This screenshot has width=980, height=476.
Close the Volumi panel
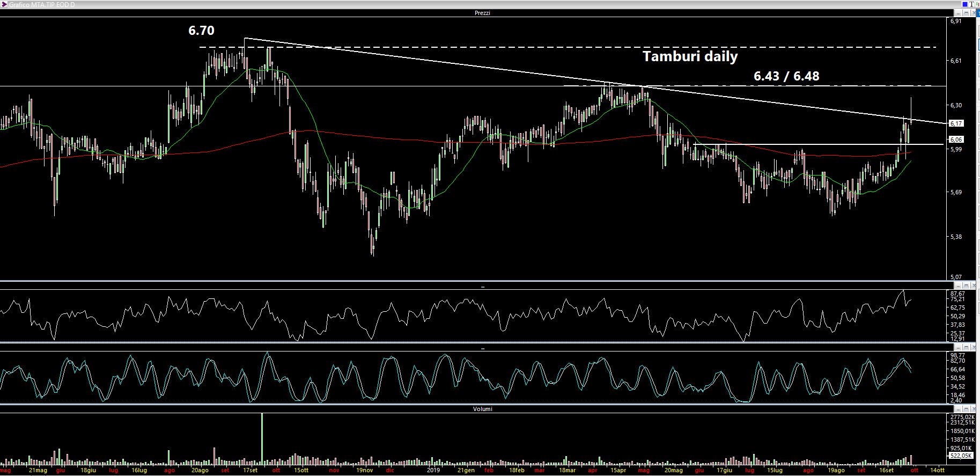click(x=974, y=408)
